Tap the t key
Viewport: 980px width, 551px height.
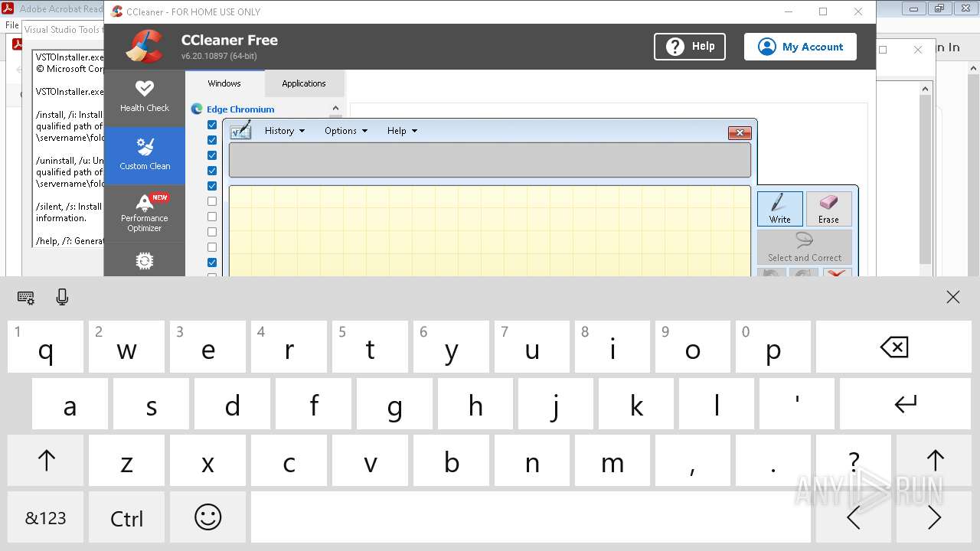[370, 347]
